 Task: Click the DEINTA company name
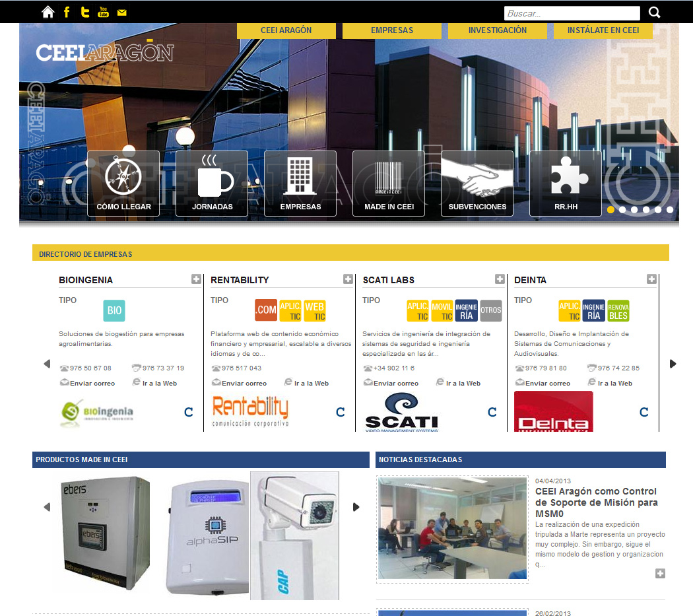(531, 280)
